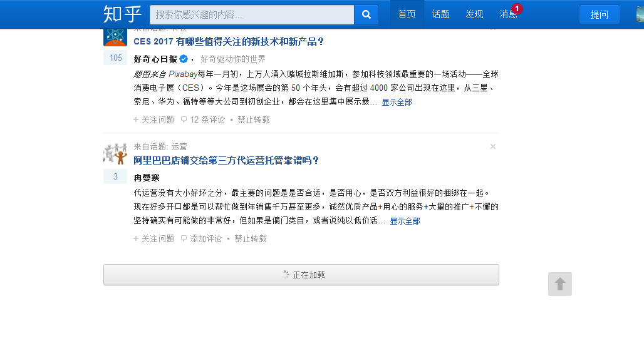
Task: Click the vote count box showing 3
Action: tap(115, 176)
